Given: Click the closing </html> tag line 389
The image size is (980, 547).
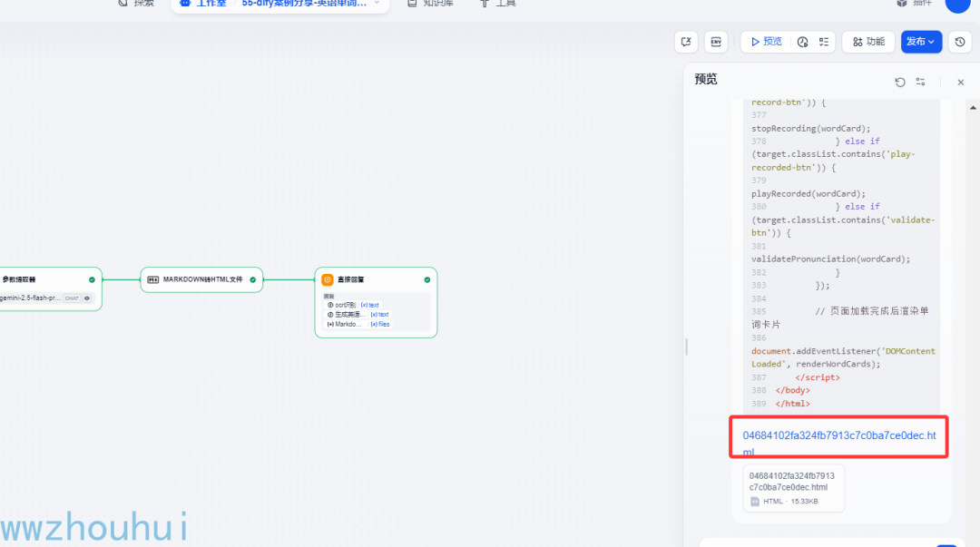Looking at the screenshot, I should pos(792,404).
